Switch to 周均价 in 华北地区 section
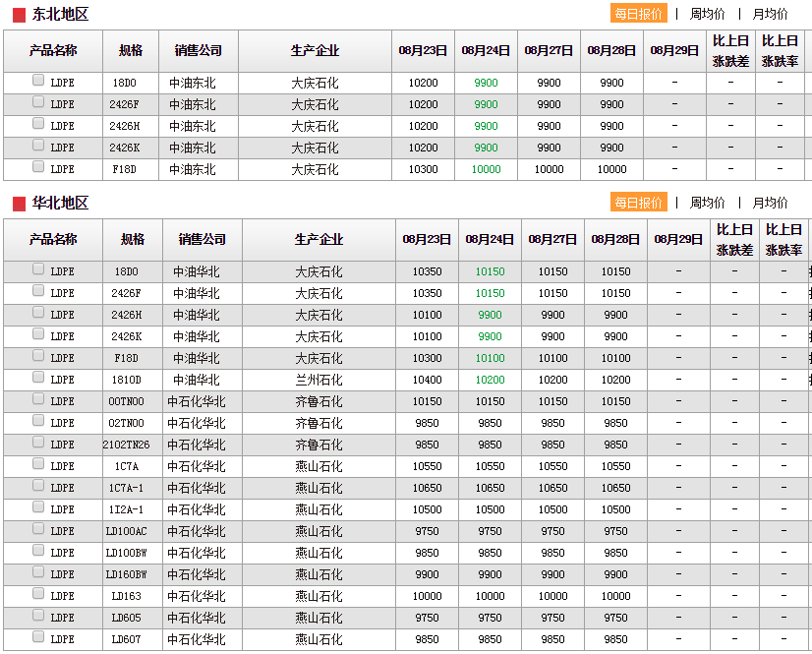The width and height of the screenshot is (812, 654). tap(707, 203)
